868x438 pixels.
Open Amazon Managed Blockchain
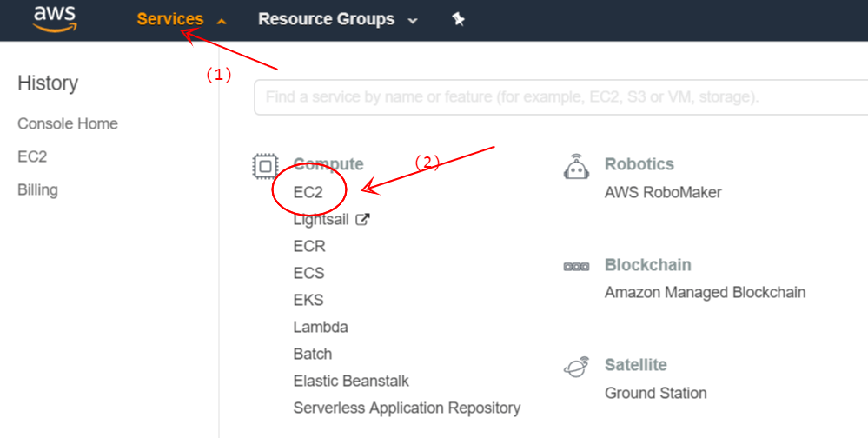[705, 292]
